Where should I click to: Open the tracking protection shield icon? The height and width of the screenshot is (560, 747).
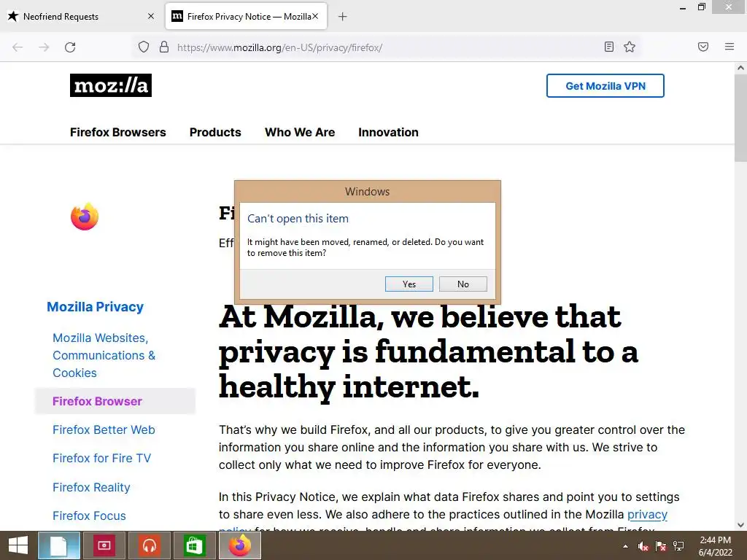click(144, 47)
